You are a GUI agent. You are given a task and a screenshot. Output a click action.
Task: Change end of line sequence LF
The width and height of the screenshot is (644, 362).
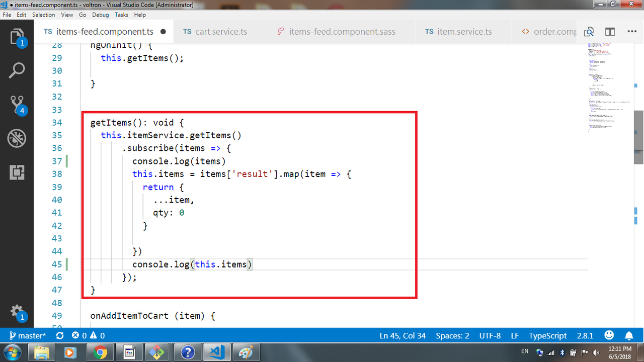pyautogui.click(x=515, y=335)
